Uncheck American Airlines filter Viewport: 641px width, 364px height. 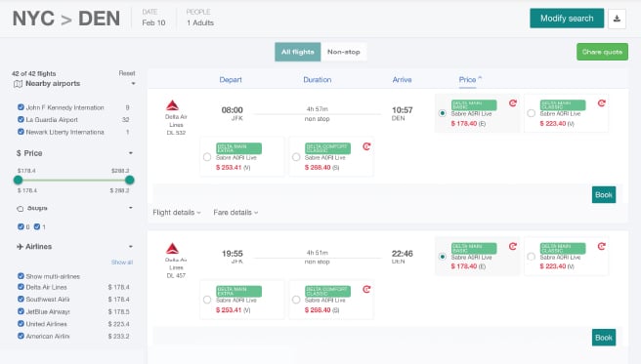coord(21,336)
